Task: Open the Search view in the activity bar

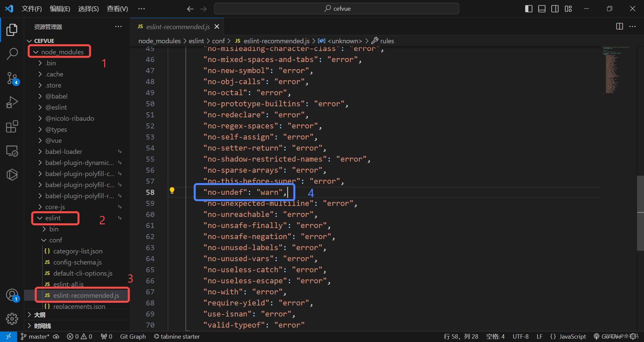Action: 12,54
